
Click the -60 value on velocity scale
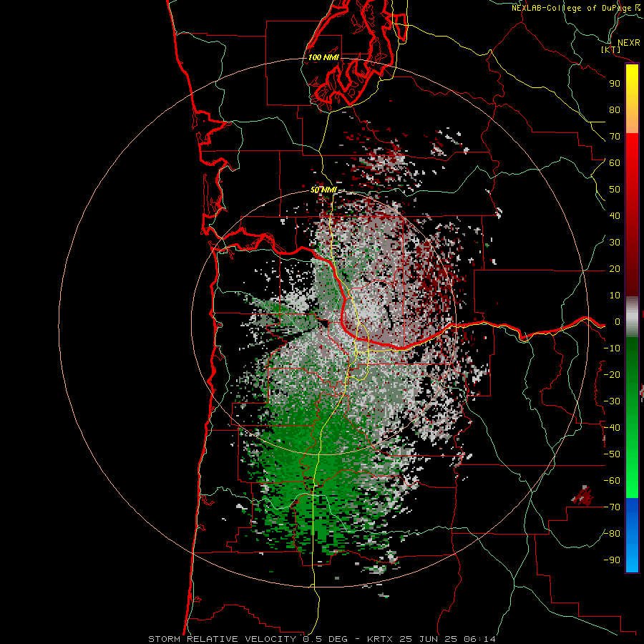pyautogui.click(x=612, y=481)
